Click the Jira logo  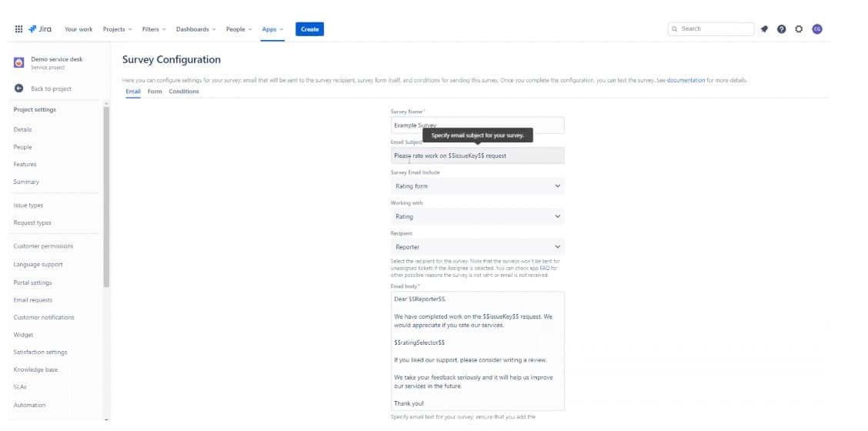[40, 29]
